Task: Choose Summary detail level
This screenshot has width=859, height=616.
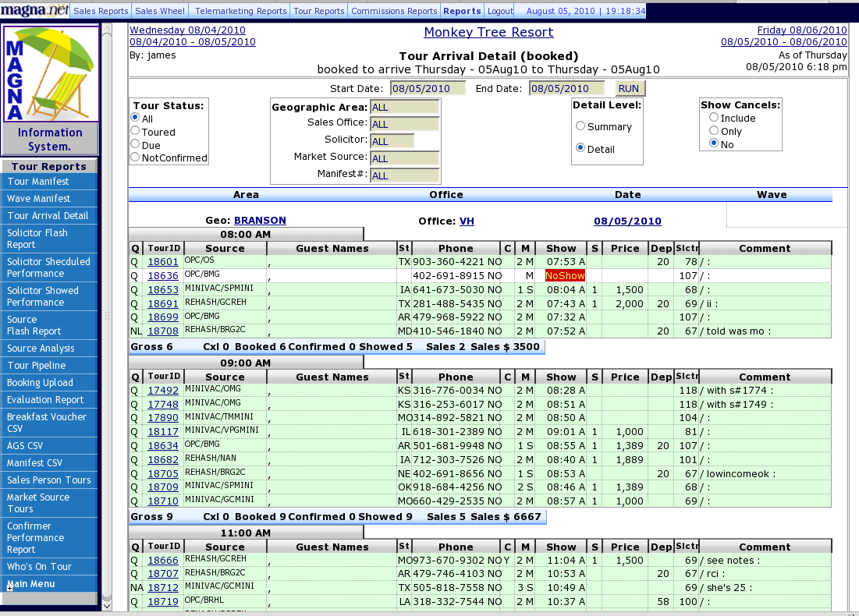Action: pos(580,126)
